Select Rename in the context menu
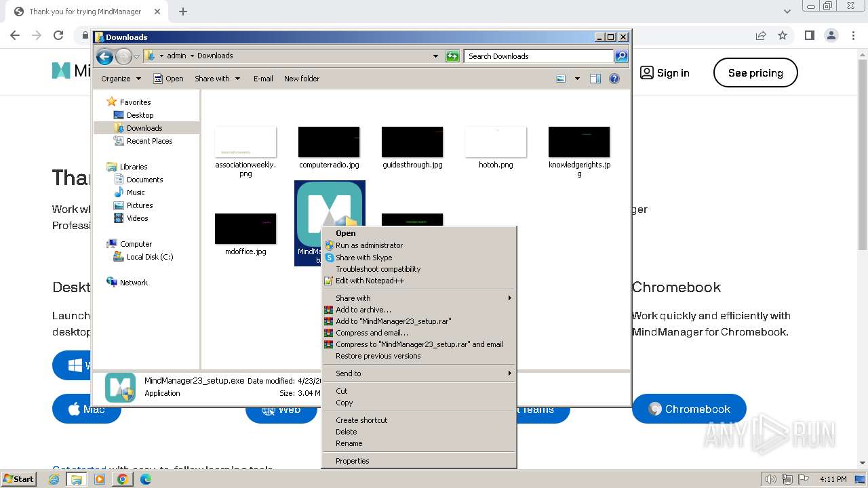The height and width of the screenshot is (488, 868). [x=418, y=443]
